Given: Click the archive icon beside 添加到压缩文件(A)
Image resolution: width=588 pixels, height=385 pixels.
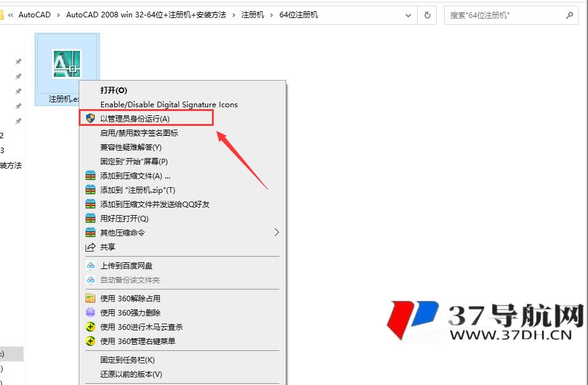Looking at the screenshot, I should pos(90,176).
